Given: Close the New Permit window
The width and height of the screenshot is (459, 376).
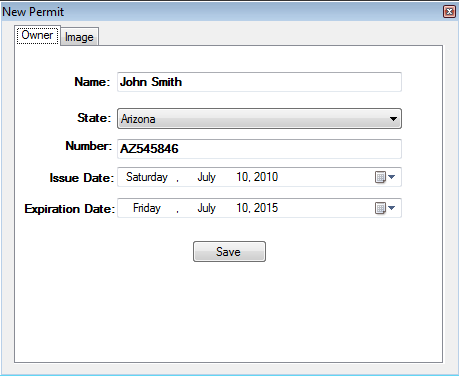Looking at the screenshot, I should tap(449, 12).
